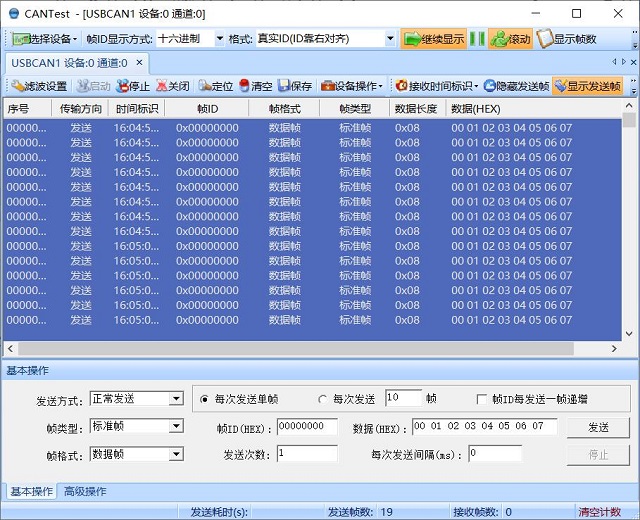The image size is (640, 520).
Task: Click the disabled 停止 button in basic operations
Action: pos(598,454)
